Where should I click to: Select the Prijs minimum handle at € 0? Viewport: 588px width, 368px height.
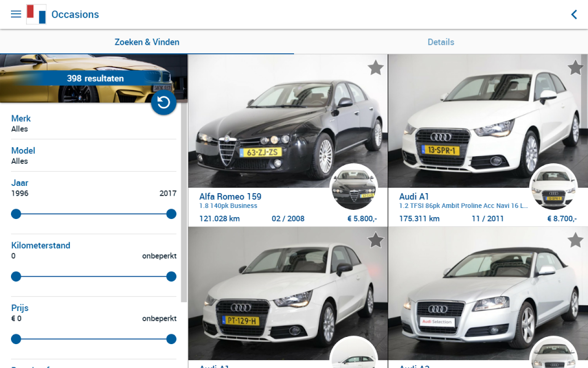tap(16, 339)
